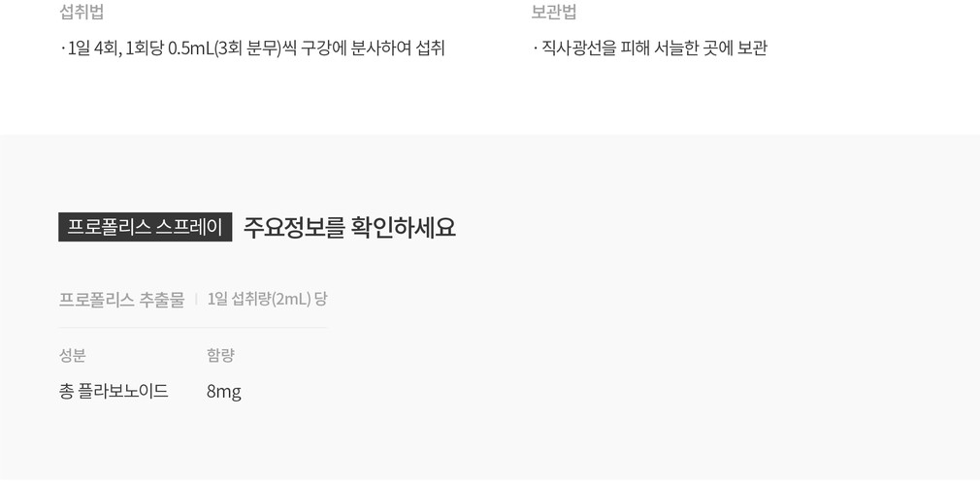Click the horizontal line under 프로폴리스 추출물
Image resolution: width=980 pixels, height=482 pixels.
pos(192,327)
